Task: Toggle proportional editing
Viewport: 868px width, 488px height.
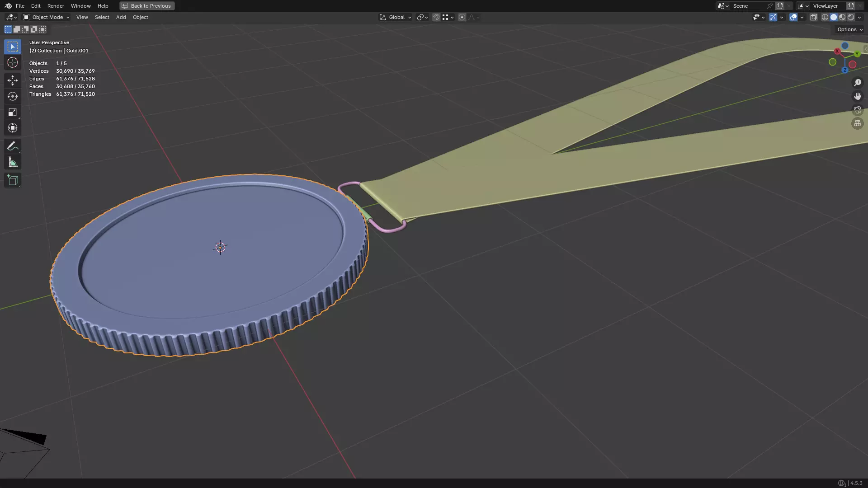Action: [x=462, y=17]
